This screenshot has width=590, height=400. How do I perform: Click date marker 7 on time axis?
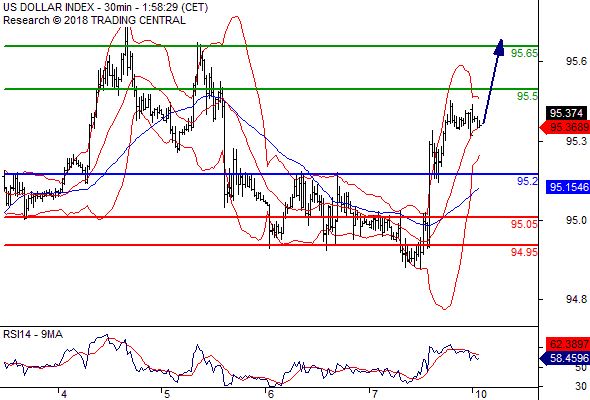pyautogui.click(x=374, y=394)
